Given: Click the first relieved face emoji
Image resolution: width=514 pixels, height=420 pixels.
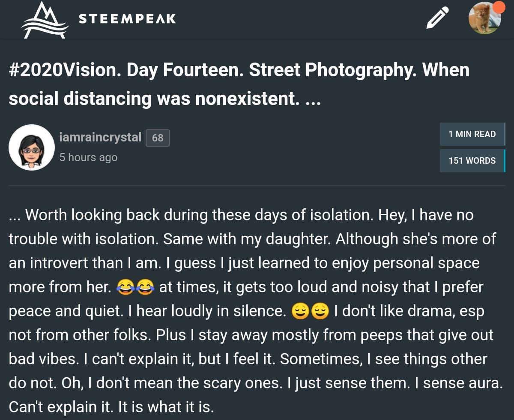Looking at the screenshot, I should click(x=300, y=311).
